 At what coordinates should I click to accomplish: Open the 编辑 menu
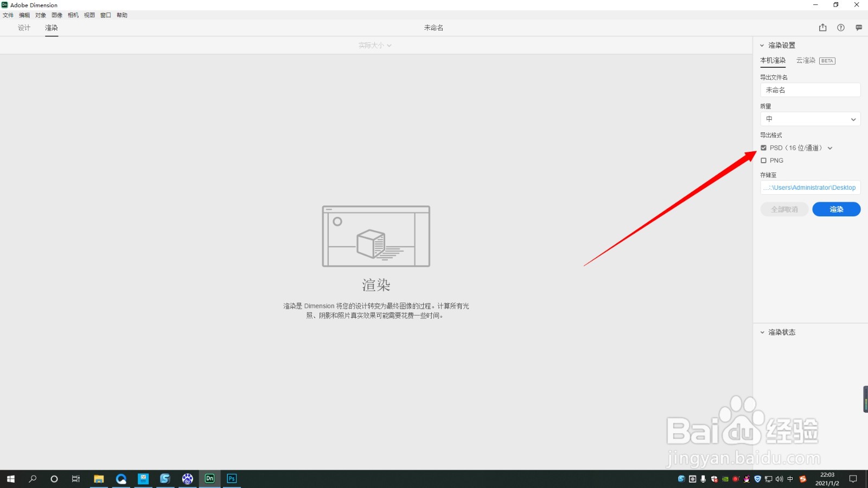point(24,15)
